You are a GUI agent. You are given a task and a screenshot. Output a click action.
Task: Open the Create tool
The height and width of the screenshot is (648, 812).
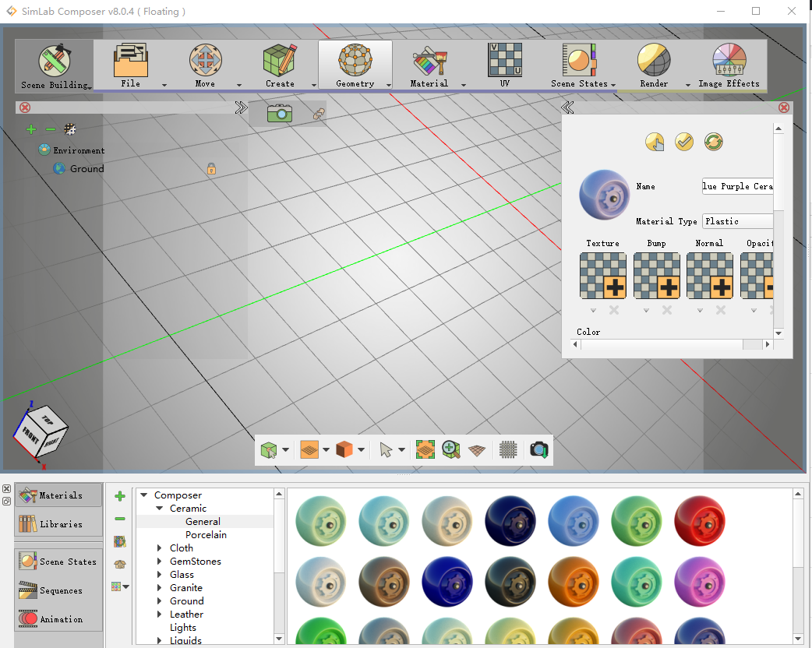coord(280,65)
